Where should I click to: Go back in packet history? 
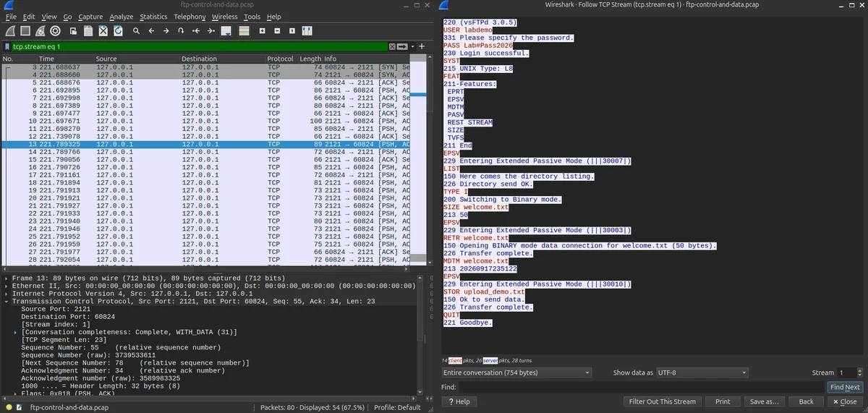(151, 31)
